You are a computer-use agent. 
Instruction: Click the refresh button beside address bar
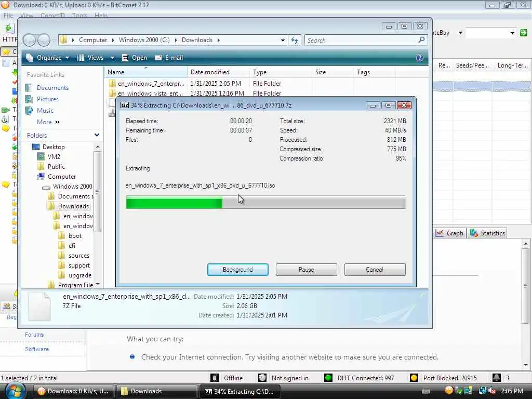tap(295, 40)
